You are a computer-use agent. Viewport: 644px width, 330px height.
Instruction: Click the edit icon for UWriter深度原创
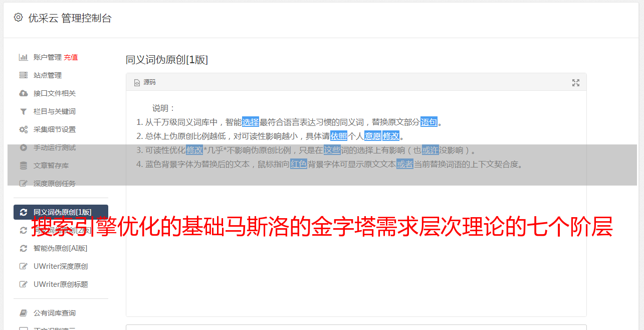[23, 266]
